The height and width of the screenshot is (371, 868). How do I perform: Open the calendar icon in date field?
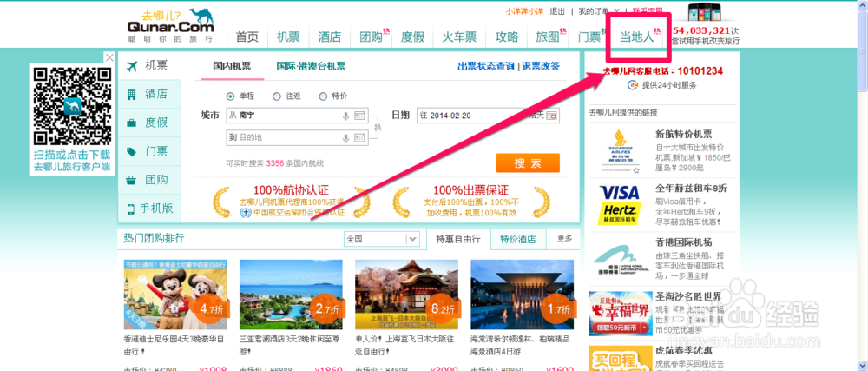(x=552, y=116)
